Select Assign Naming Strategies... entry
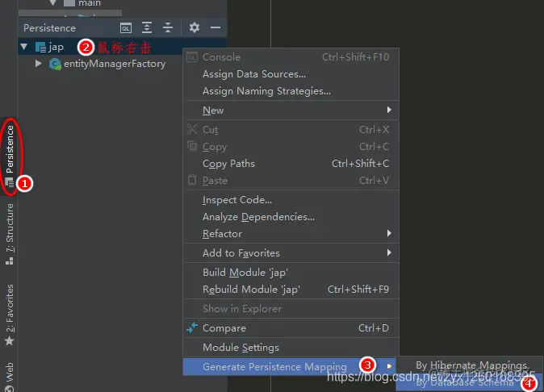Screen dimensions: 544x392 pos(291,91)
